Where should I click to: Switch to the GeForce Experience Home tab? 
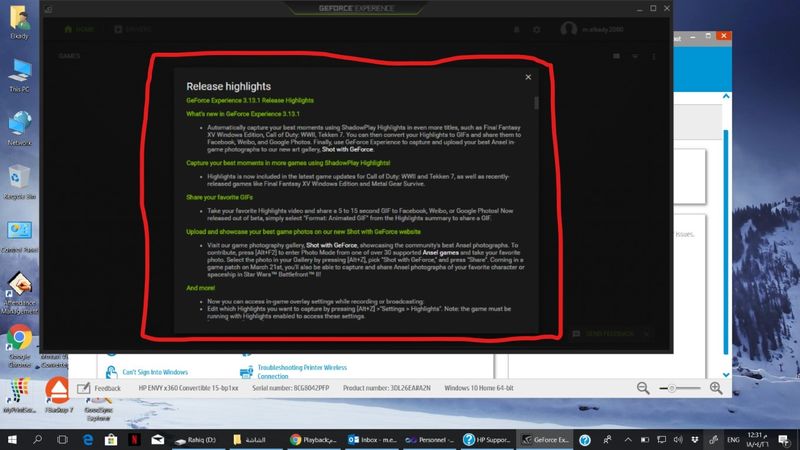tap(79, 29)
